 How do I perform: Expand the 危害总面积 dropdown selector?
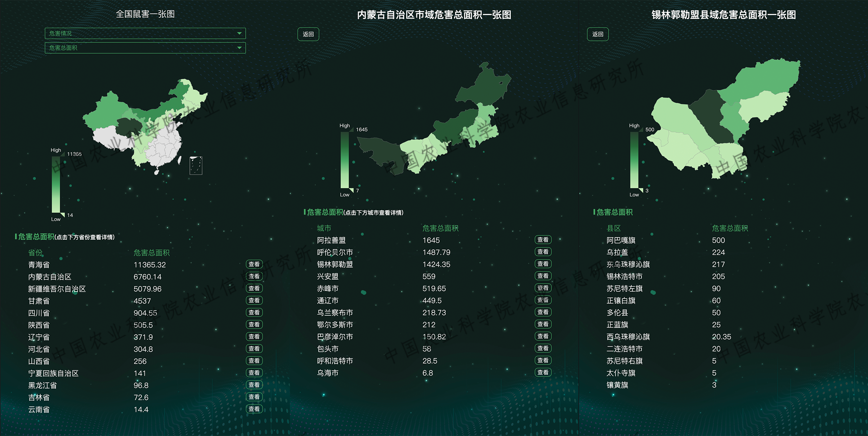[145, 48]
